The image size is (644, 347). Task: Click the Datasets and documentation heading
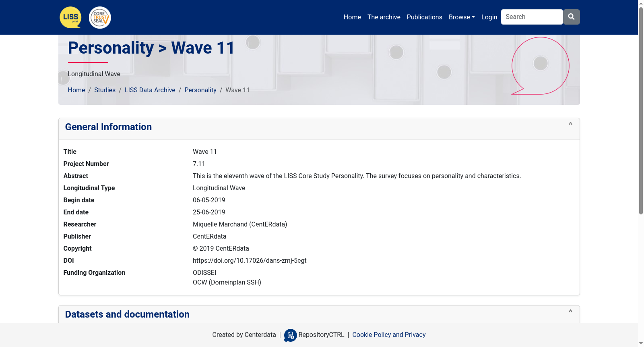[x=127, y=314]
